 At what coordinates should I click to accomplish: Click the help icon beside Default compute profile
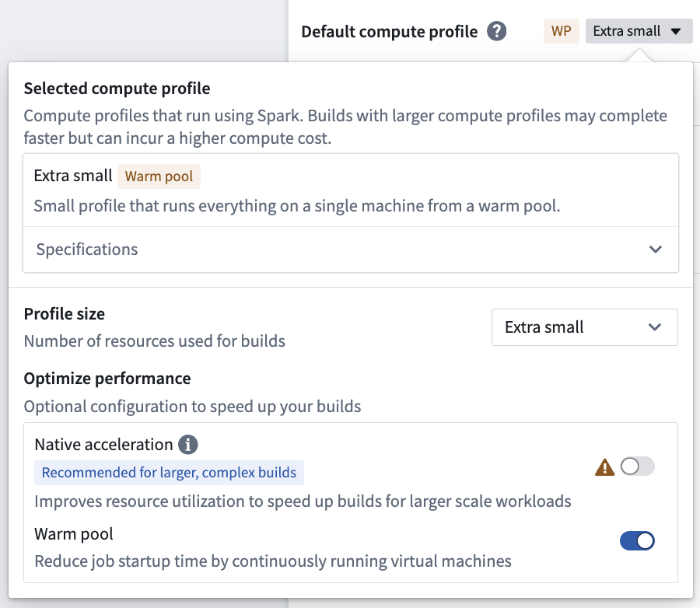[498, 31]
